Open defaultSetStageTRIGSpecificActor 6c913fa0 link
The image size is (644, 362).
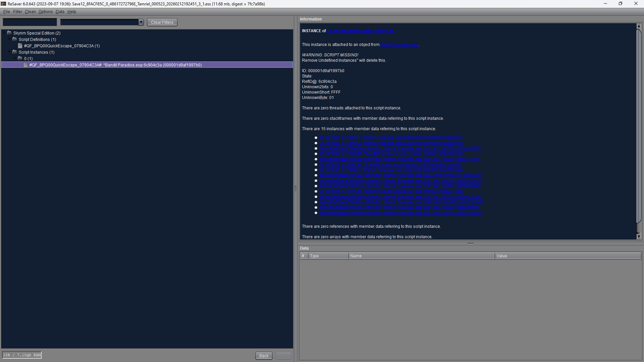[400, 180]
